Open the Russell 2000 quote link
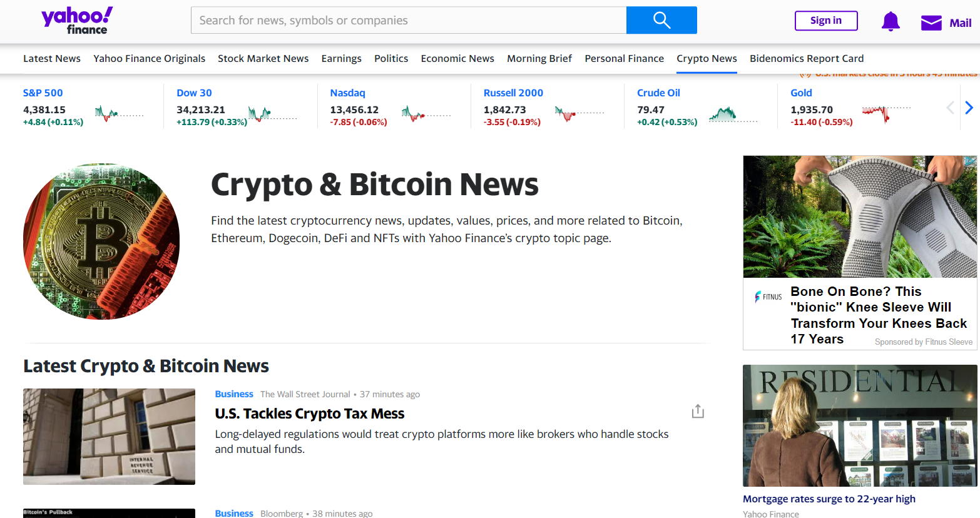The width and height of the screenshot is (980, 518). [513, 93]
